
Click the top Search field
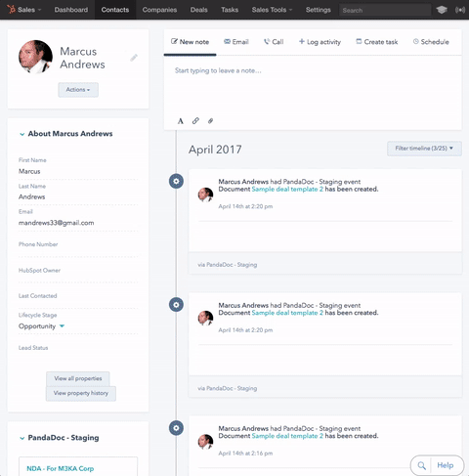pyautogui.click(x=385, y=10)
